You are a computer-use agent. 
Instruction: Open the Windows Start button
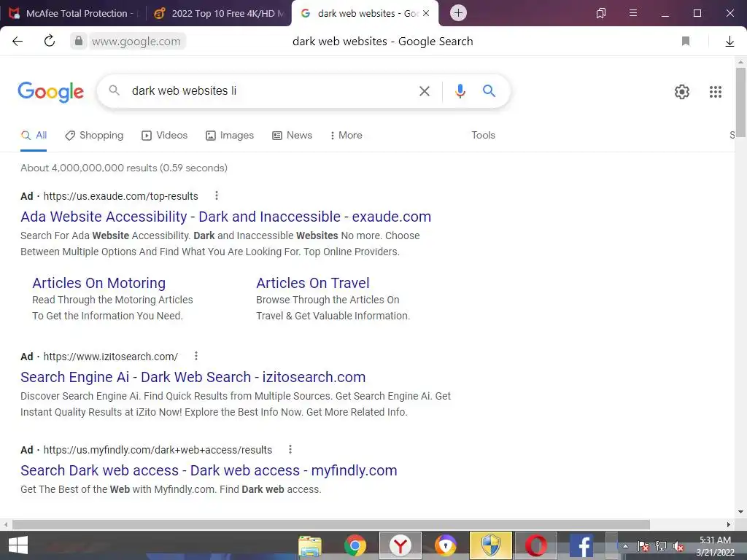pos(18,545)
